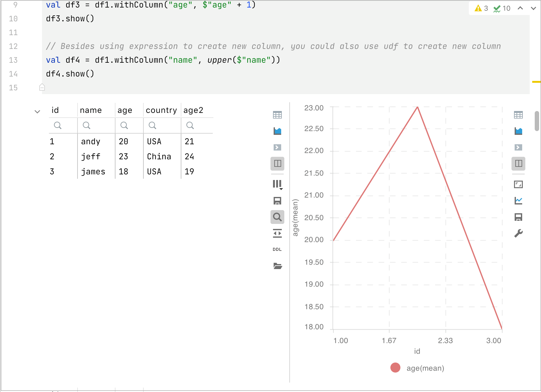This screenshot has height=392, width=541.
Task: Switch the chart panel to table view
Action: coord(518,115)
